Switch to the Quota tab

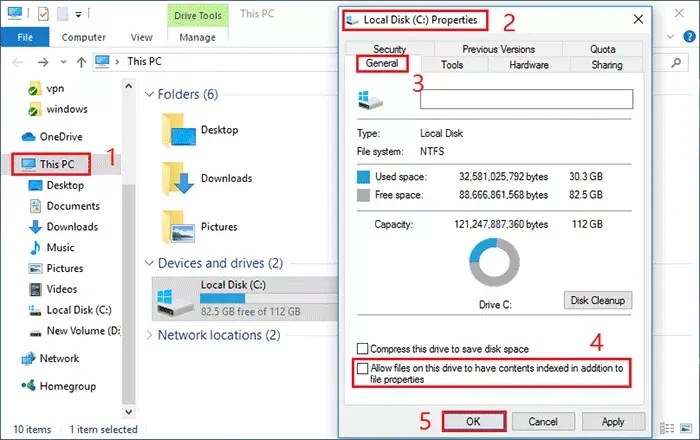(x=602, y=49)
